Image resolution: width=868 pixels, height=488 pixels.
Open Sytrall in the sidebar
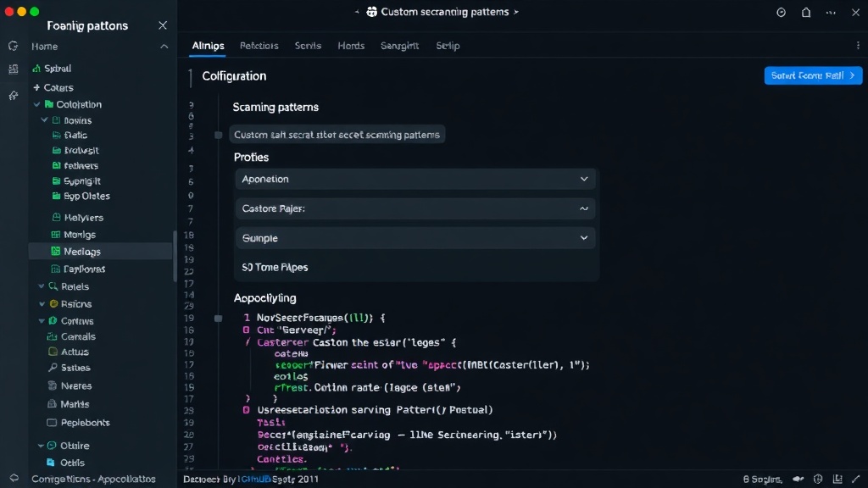58,69
